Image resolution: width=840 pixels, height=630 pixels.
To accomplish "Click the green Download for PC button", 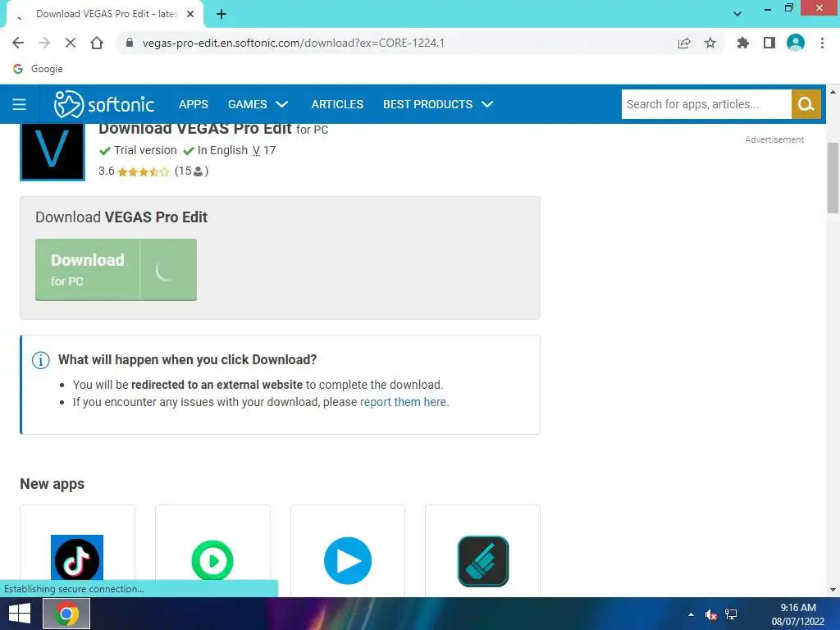I will [116, 269].
